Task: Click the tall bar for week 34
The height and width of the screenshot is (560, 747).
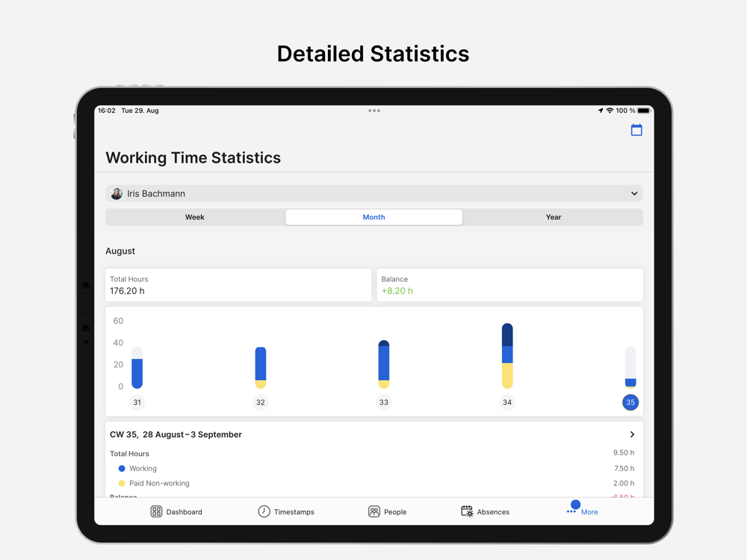Action: point(507,356)
